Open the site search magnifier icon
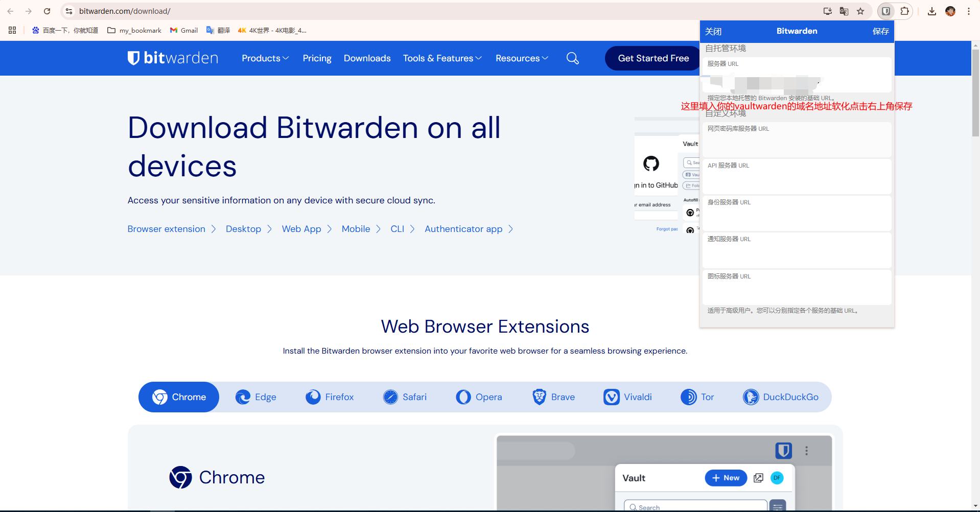Screen dimensions: 980x512 (x=573, y=58)
